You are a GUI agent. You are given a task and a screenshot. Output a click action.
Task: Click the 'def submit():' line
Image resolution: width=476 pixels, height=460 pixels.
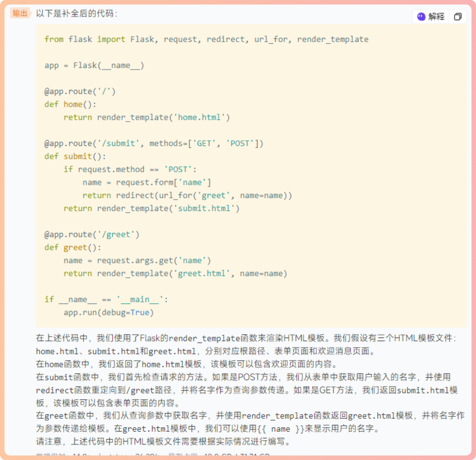[x=75, y=156]
